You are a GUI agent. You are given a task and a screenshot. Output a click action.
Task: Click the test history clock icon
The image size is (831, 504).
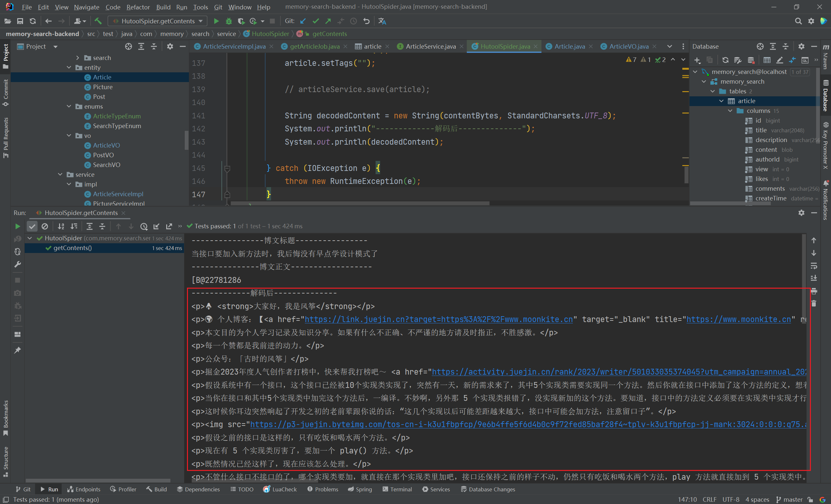click(x=144, y=226)
